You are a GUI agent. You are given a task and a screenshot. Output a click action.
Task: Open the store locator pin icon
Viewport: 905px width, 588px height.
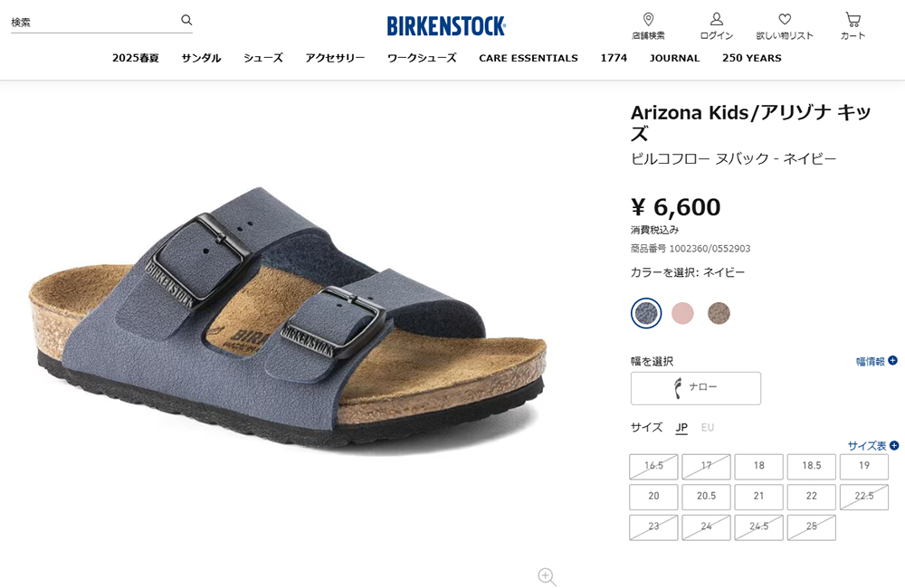tap(648, 20)
